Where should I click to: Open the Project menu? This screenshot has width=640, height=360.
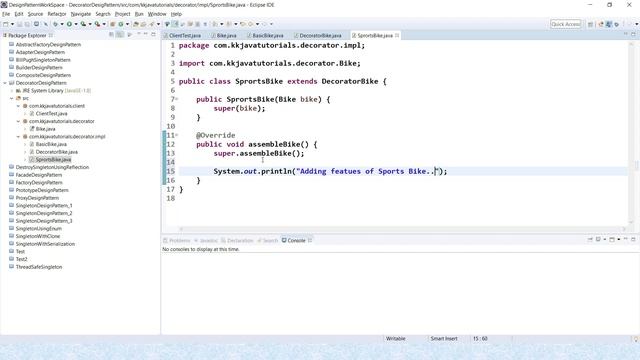(x=122, y=14)
